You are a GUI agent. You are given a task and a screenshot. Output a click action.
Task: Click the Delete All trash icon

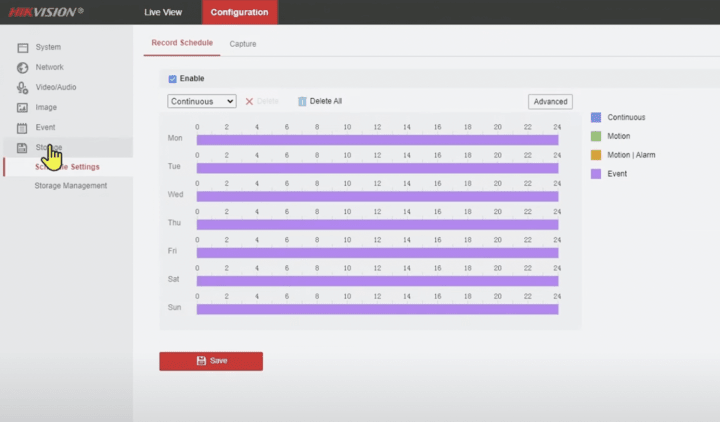pyautogui.click(x=302, y=101)
